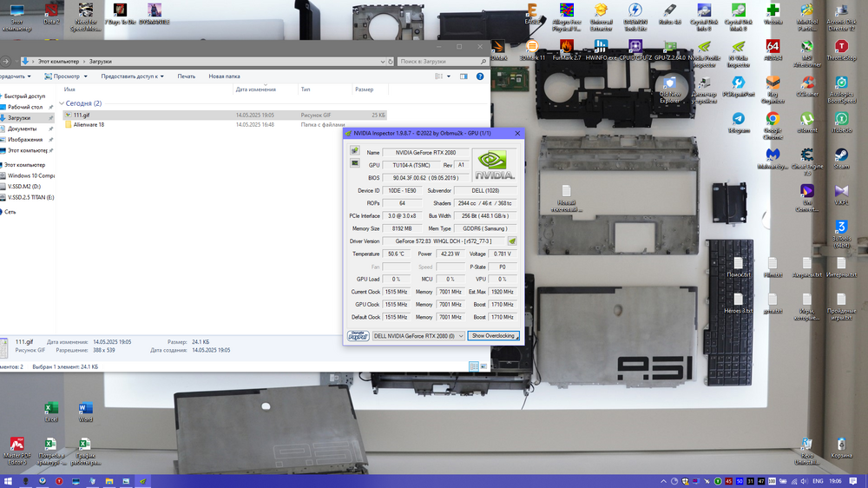Open the DELL NVIDIA GeForce RTX 2080 dropdown

pos(418,336)
